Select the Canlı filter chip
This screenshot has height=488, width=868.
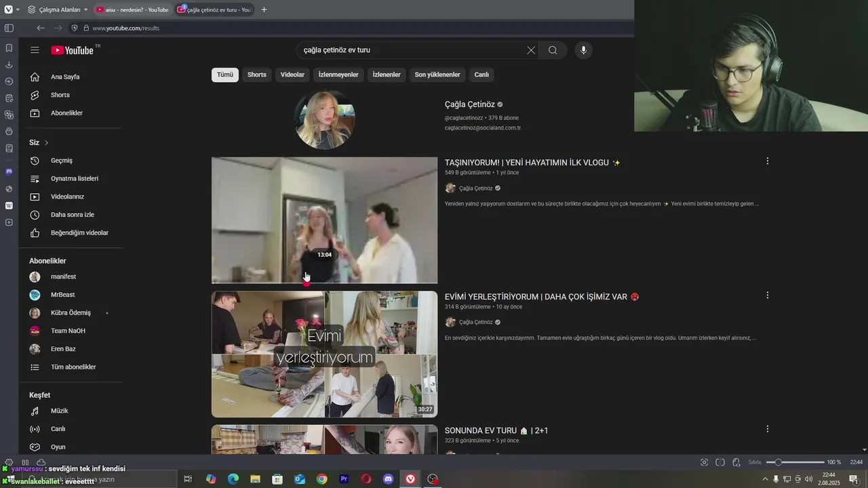[x=481, y=75]
